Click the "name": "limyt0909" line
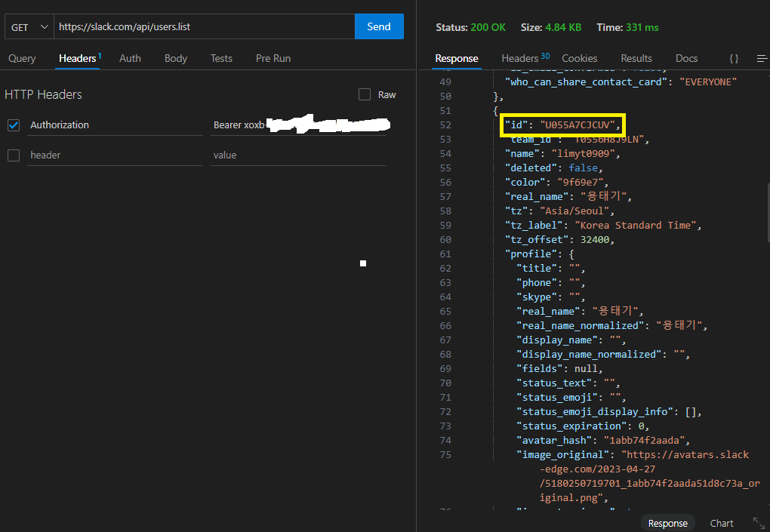This screenshot has width=770, height=532. click(562, 154)
